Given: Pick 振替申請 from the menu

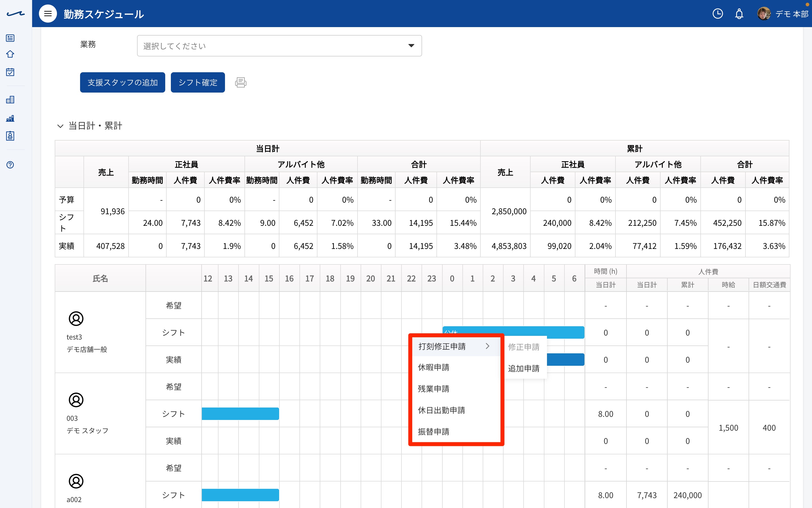Looking at the screenshot, I should coord(456,432).
